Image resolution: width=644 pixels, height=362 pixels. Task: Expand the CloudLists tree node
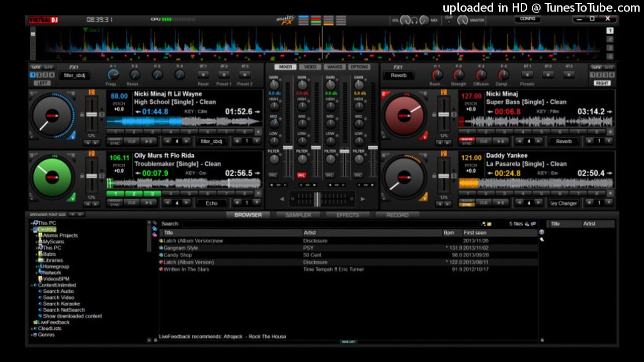(x=33, y=328)
